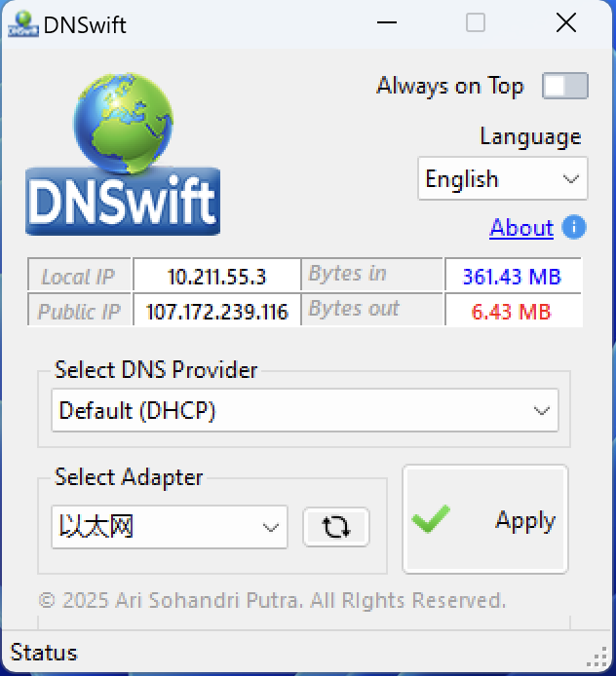
Task: Click the Always on Top label
Action: click(x=450, y=86)
